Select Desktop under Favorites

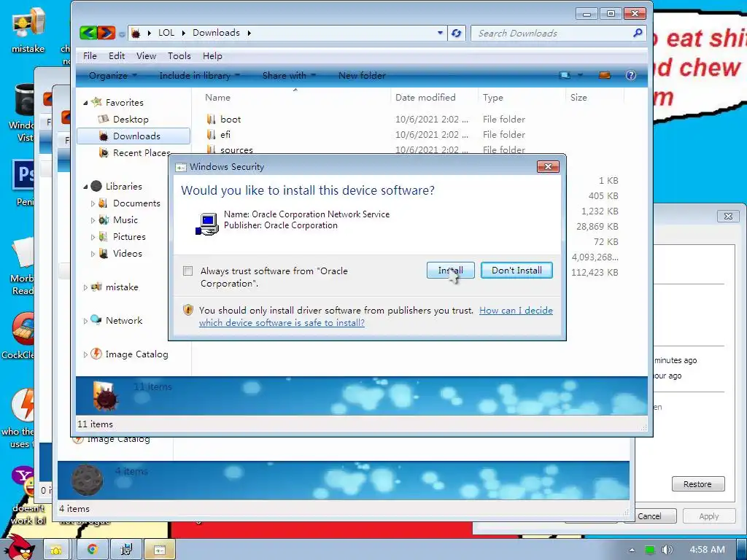(131, 120)
